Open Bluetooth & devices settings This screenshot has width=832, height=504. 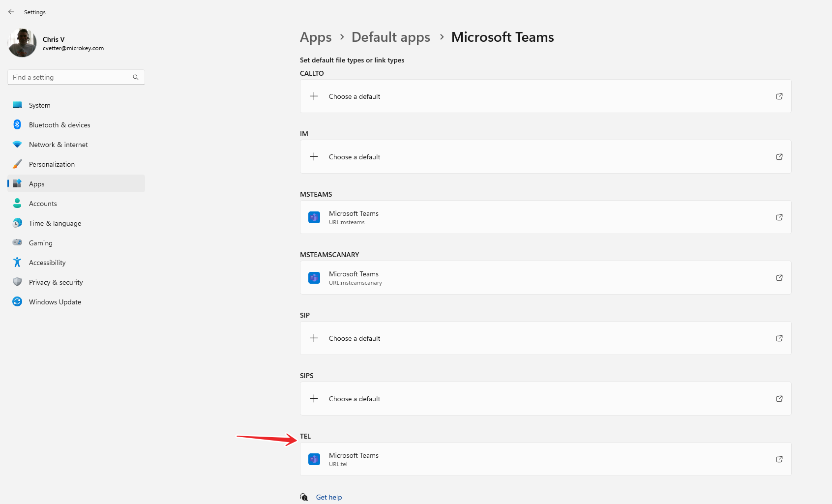click(76, 124)
